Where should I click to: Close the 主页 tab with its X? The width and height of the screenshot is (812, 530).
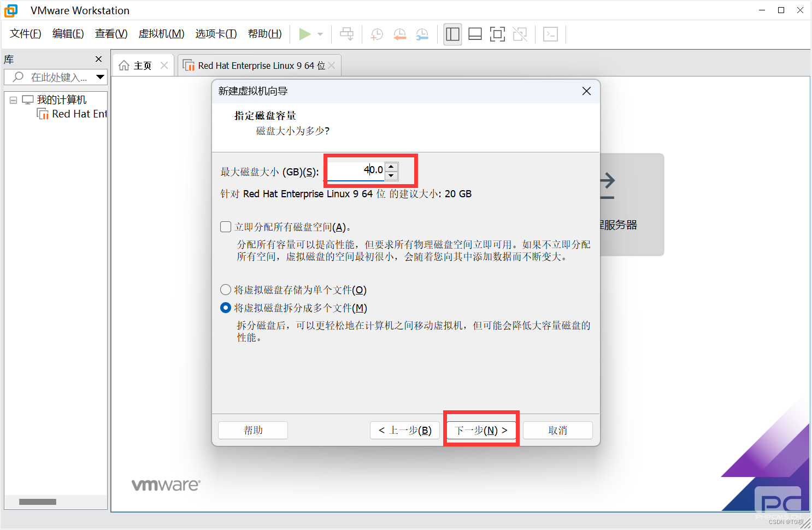[164, 65]
